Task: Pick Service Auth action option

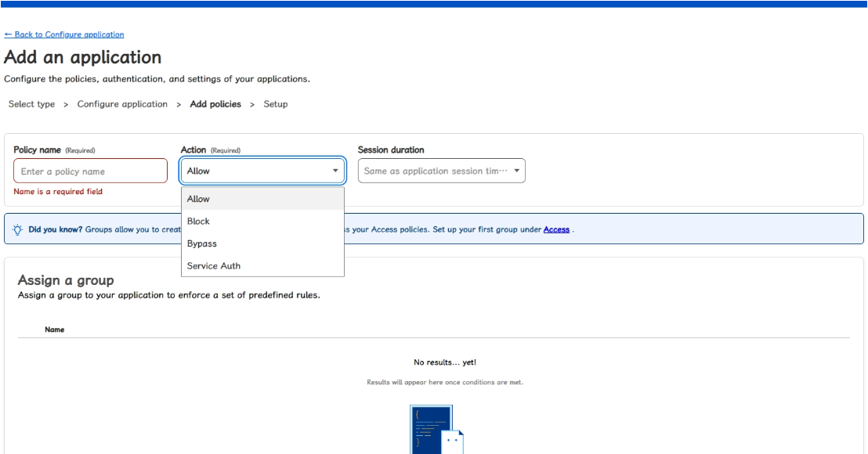Action: pos(262,265)
